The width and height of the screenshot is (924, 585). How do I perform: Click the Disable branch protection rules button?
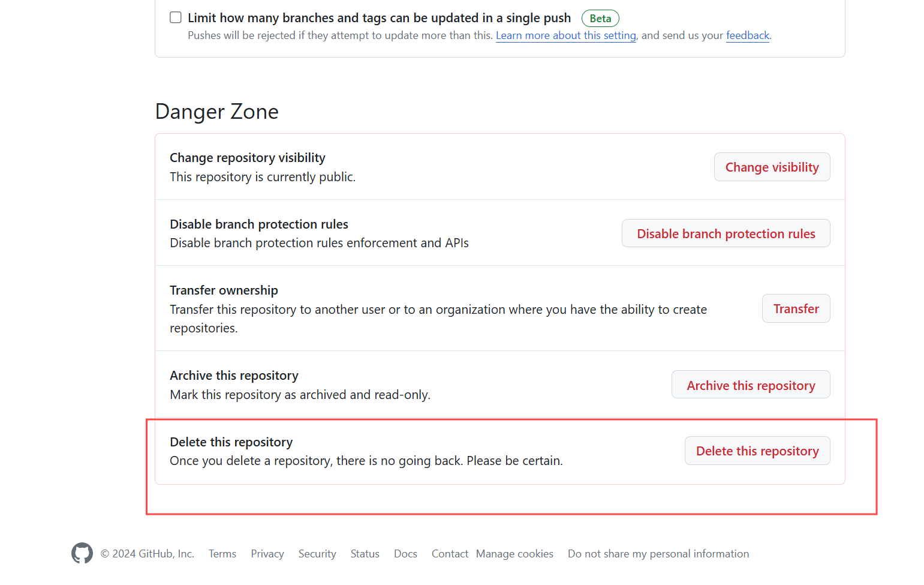point(726,233)
